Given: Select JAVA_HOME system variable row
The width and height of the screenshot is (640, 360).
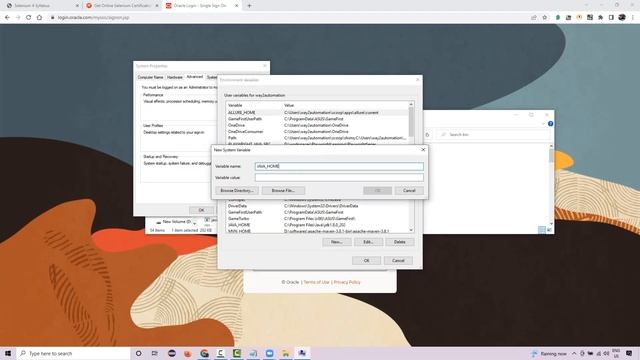Looking at the screenshot, I should tap(317, 225).
